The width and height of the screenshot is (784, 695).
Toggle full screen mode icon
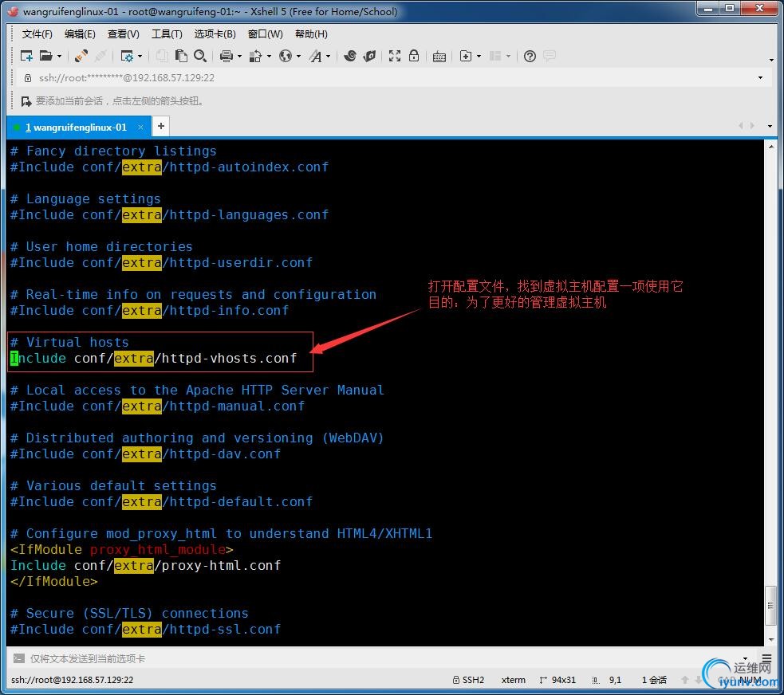(x=395, y=56)
